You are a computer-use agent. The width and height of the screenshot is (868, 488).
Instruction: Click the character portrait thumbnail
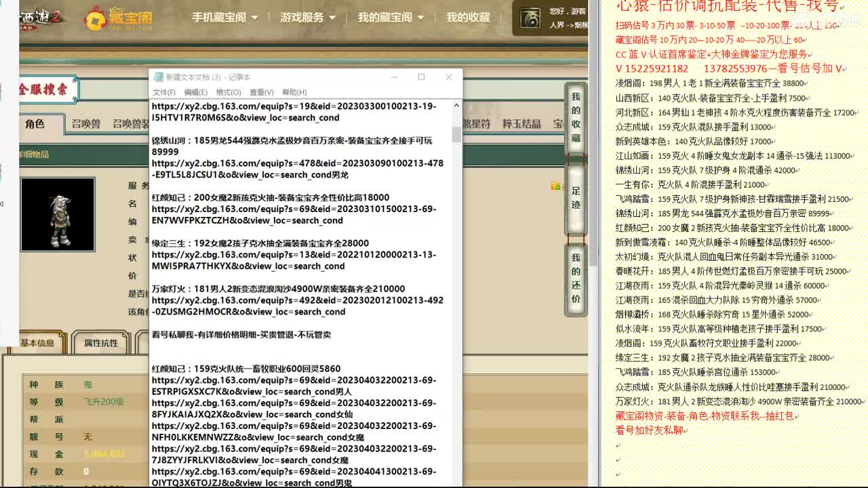[x=58, y=214]
